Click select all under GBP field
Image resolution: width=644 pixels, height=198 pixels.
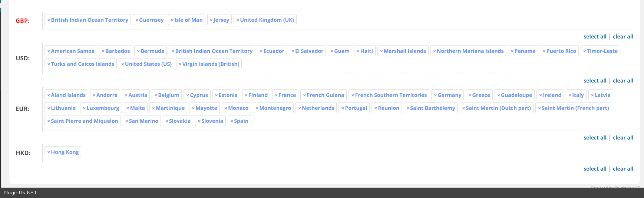click(595, 37)
